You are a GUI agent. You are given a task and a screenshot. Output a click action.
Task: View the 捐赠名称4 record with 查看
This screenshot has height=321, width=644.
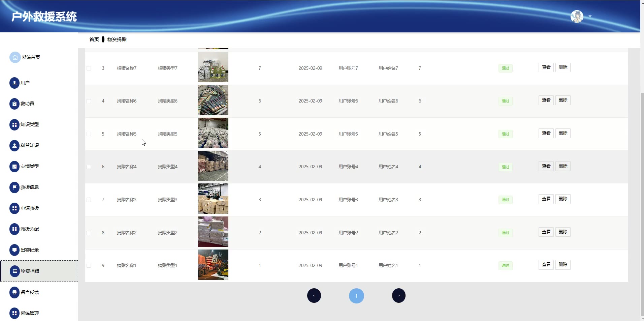pyautogui.click(x=546, y=166)
